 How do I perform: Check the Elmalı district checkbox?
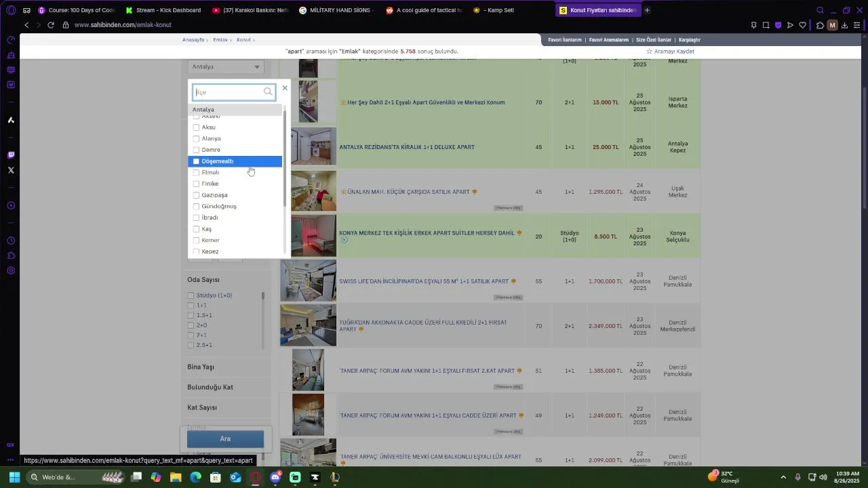point(196,172)
